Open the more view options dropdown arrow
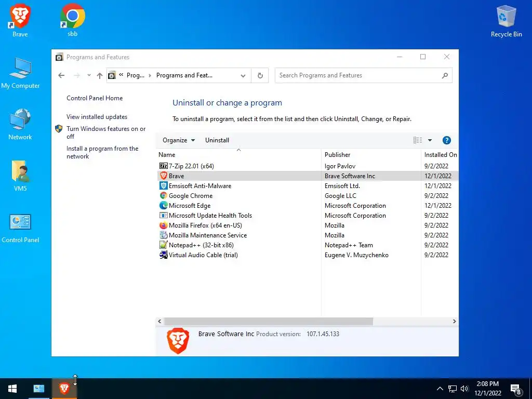 click(430, 140)
